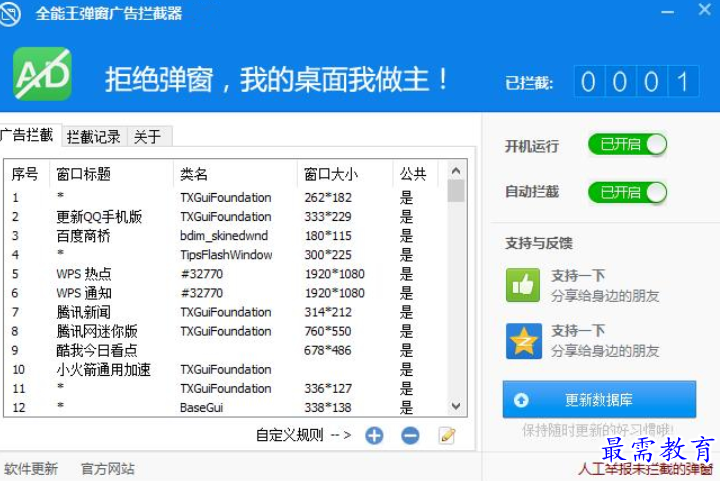Image resolution: width=723 pixels, height=481 pixels.
Task: Click the 262*182 size cell
Action: tap(328, 197)
